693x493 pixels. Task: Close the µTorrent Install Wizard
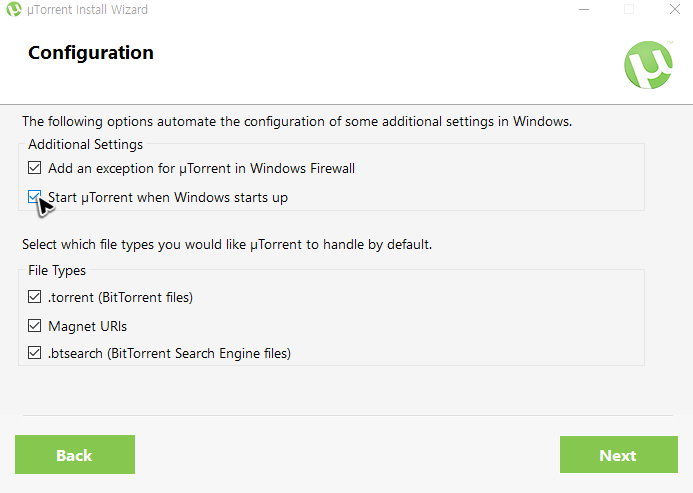pyautogui.click(x=674, y=9)
